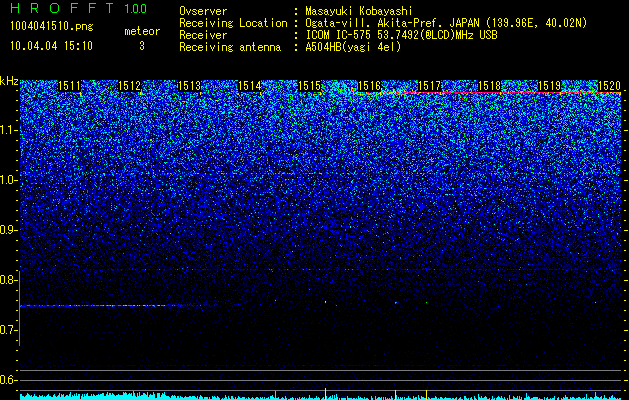
Task: Click the 1.1 frequency axis label
Action: pyautogui.click(x=9, y=130)
